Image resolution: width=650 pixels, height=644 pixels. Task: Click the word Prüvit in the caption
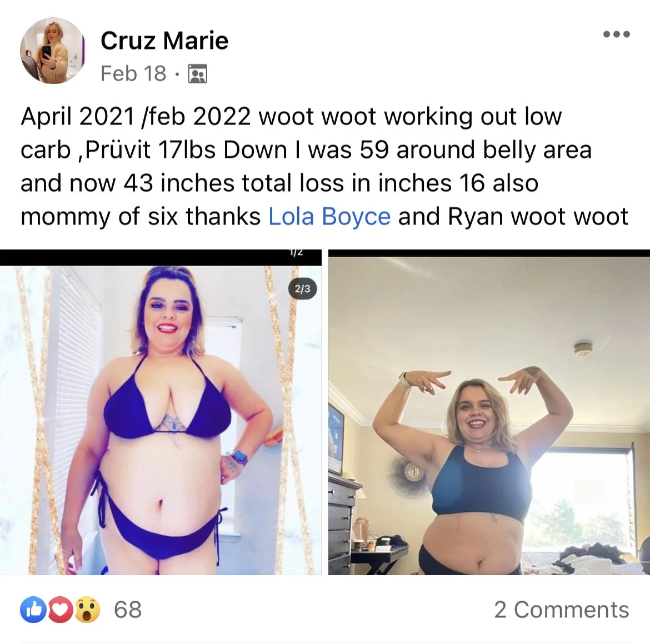118,149
